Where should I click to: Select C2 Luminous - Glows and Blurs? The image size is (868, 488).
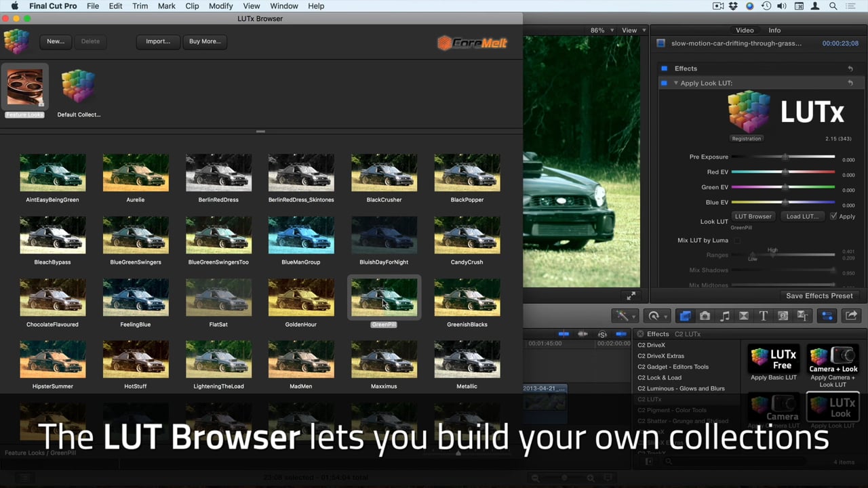coord(681,388)
